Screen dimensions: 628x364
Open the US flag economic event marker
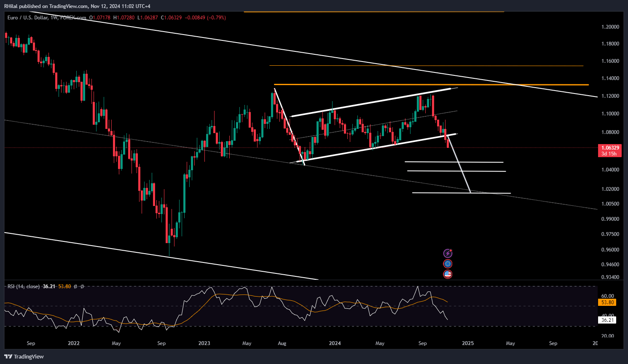point(448,274)
